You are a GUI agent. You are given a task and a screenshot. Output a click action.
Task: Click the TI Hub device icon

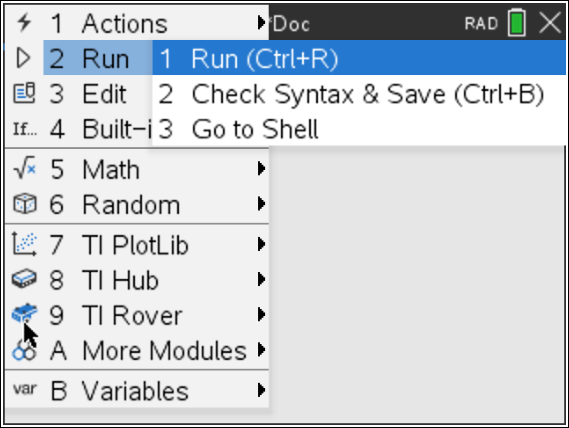coord(24,279)
